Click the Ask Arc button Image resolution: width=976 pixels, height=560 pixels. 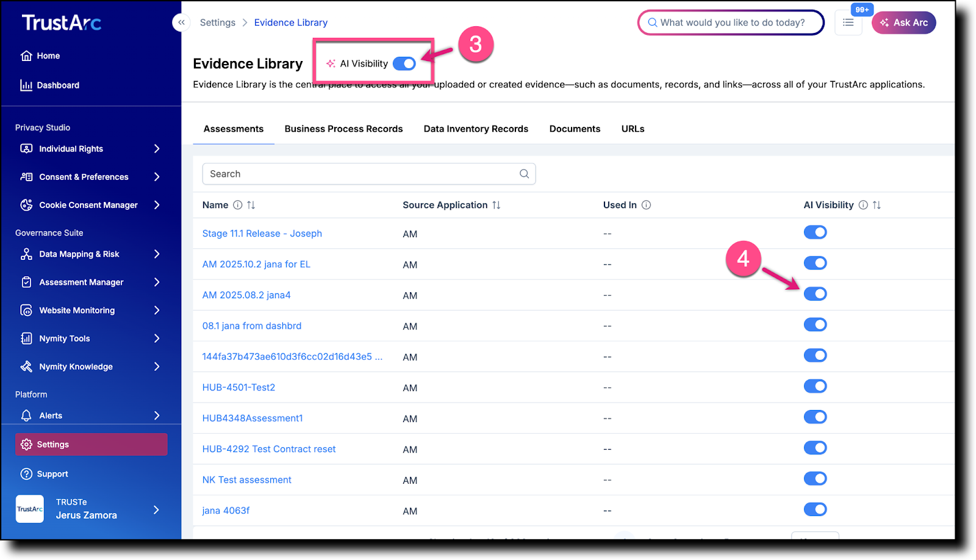tap(903, 23)
